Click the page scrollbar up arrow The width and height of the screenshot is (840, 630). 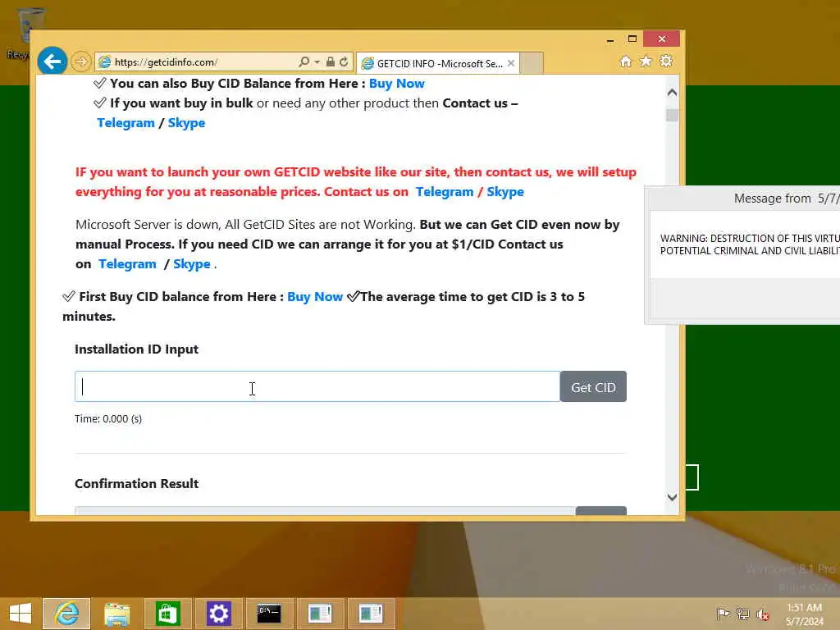tap(673, 92)
